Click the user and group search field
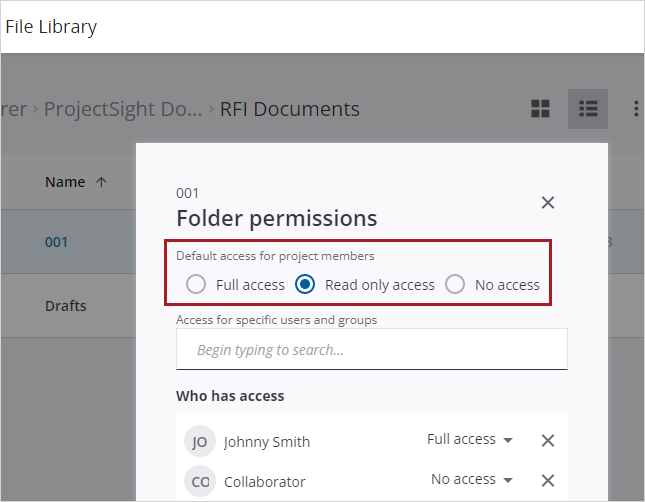 (372, 349)
